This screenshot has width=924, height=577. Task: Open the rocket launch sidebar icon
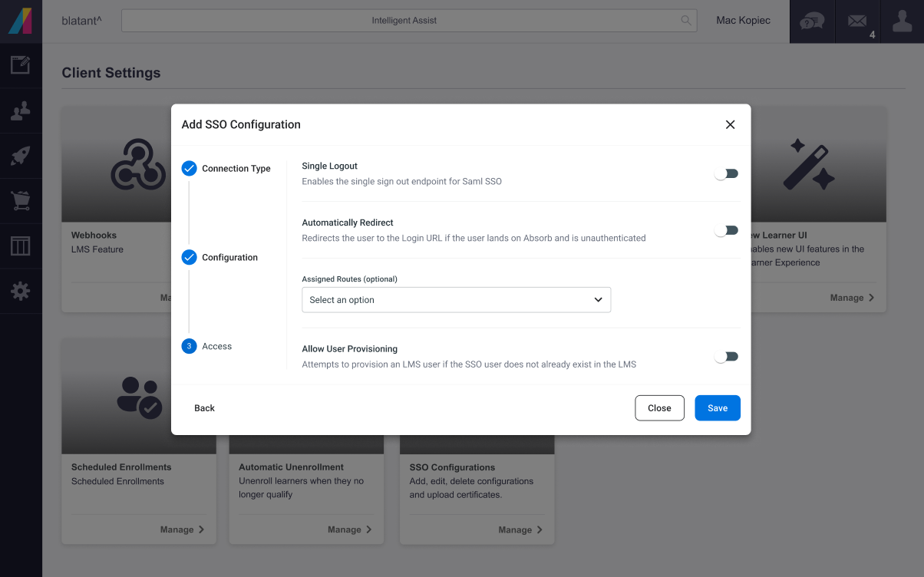[21, 157]
